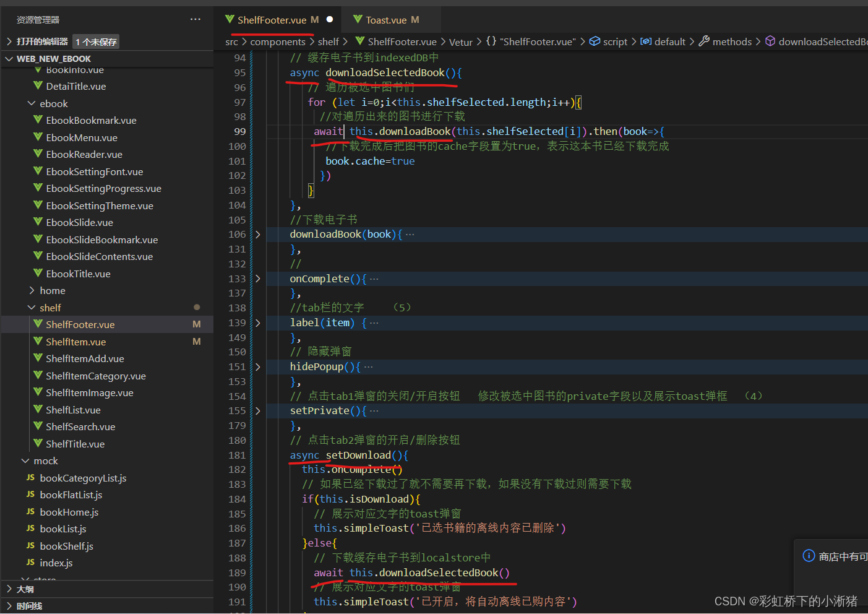868x614 pixels.
Task: Click line number 99 in the gutter
Action: pos(239,131)
